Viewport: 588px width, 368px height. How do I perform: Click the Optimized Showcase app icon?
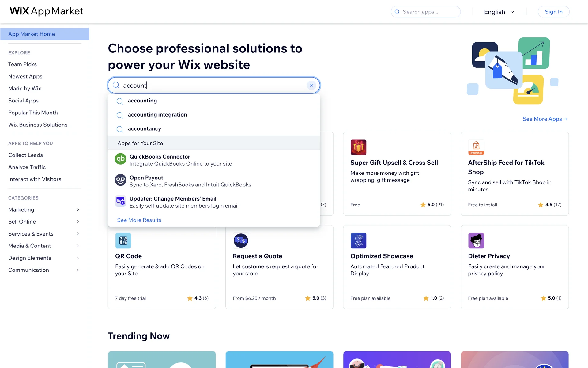click(358, 241)
